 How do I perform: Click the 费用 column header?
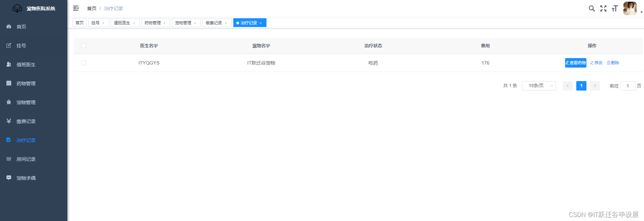[485, 46]
